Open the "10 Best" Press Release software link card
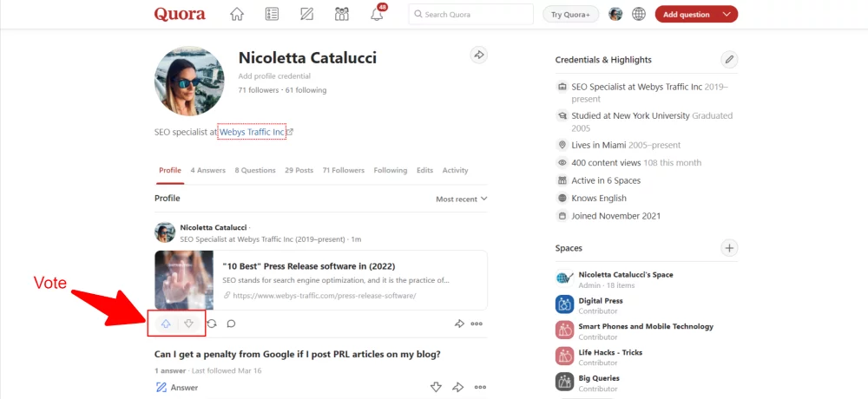868x399 pixels. pos(321,280)
